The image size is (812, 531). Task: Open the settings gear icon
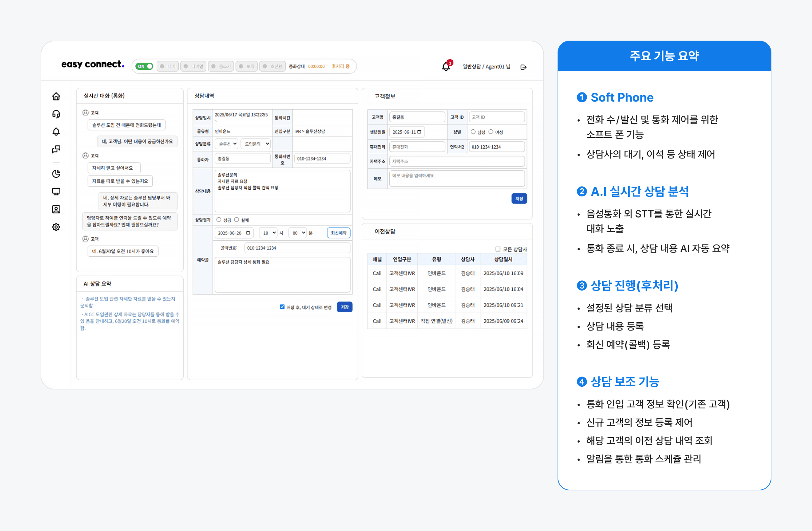[x=56, y=227]
